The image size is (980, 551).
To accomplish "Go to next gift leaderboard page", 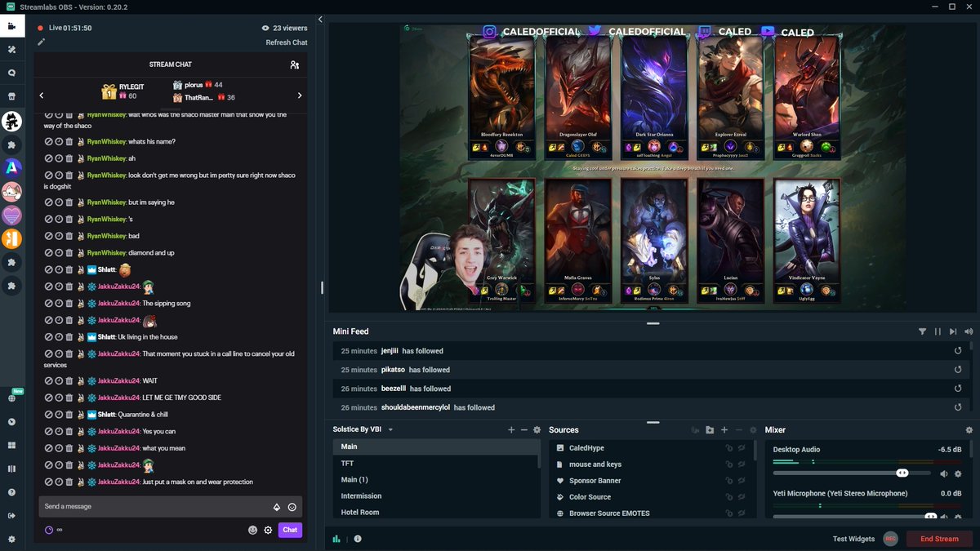I will tap(300, 96).
